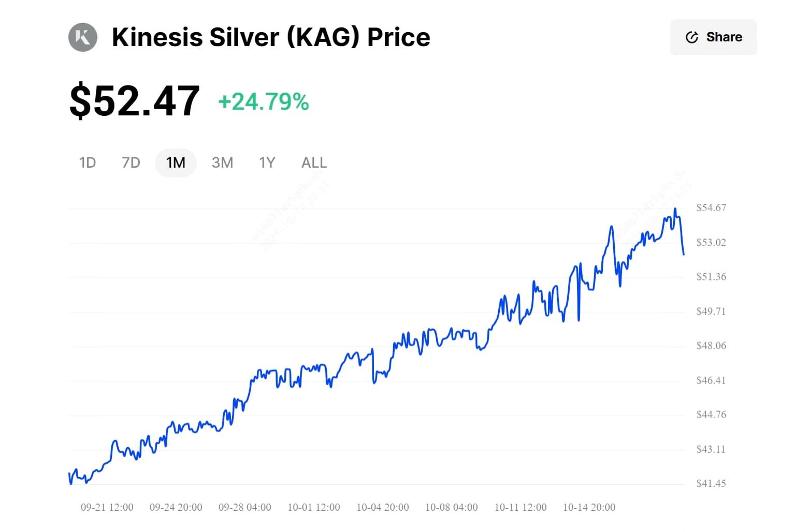Click the $54.67 y-axis label
This screenshot has width=795, height=532.
tap(711, 208)
